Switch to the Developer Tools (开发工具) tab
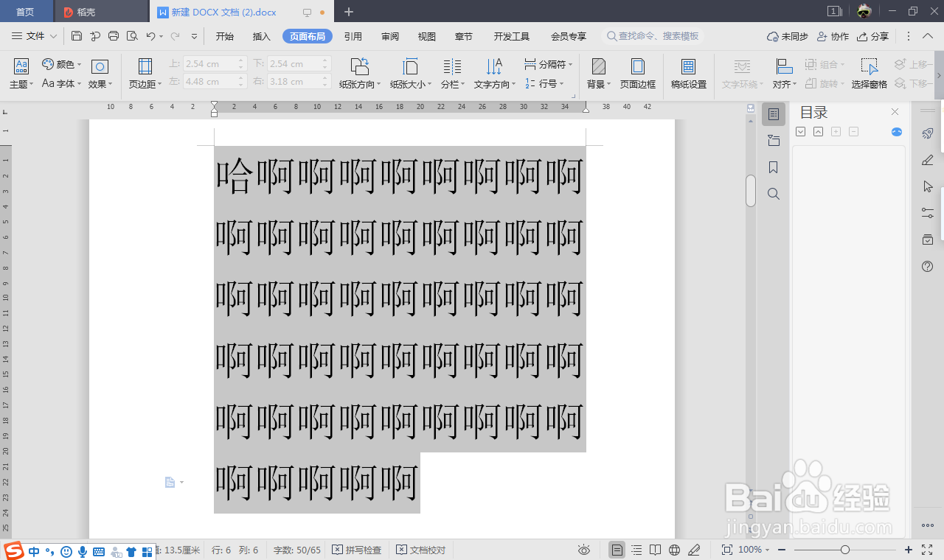The image size is (944, 560). pyautogui.click(x=512, y=36)
